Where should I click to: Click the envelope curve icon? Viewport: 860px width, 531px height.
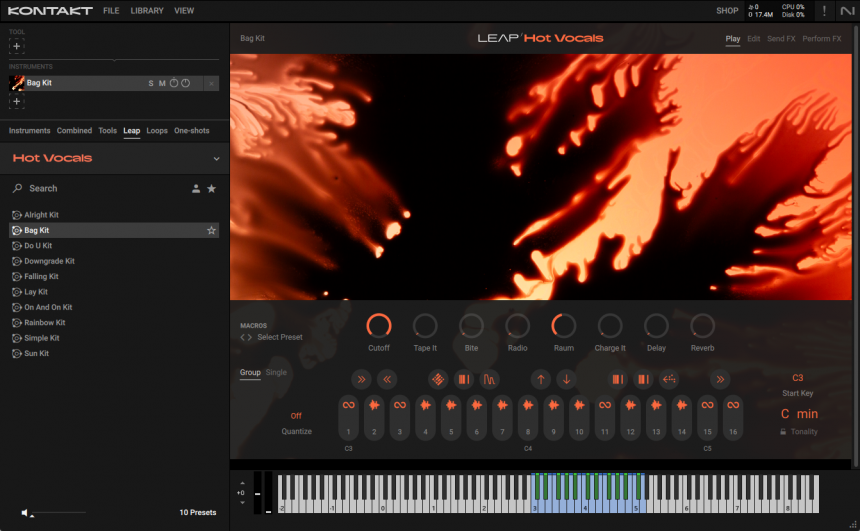pyautogui.click(x=489, y=379)
